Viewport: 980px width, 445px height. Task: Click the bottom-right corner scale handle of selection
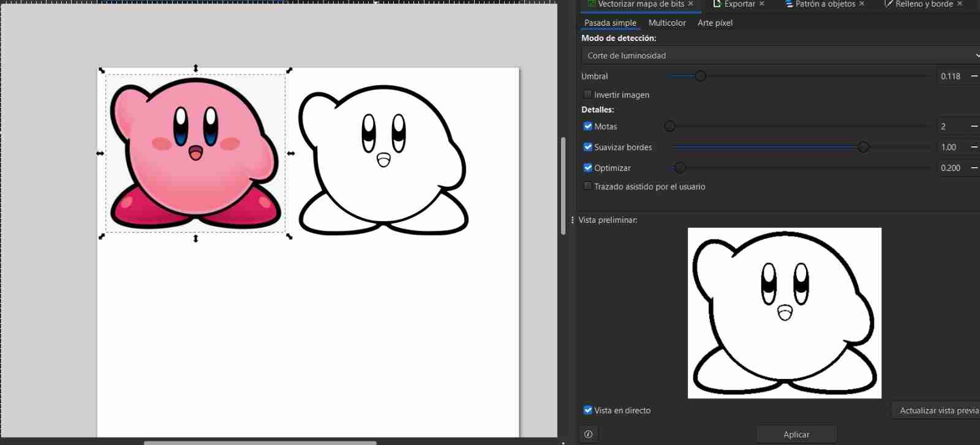coord(290,236)
